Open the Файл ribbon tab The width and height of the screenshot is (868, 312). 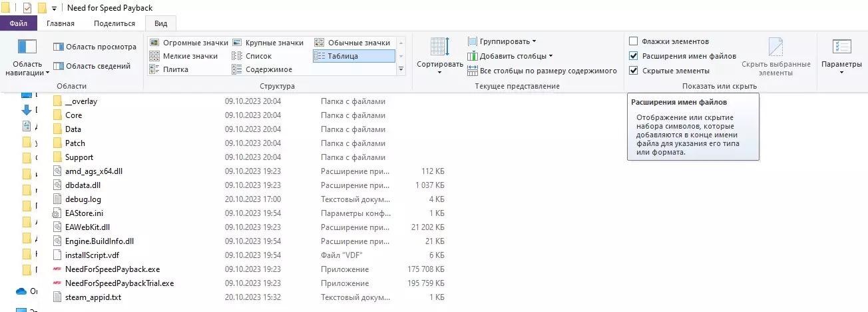[x=18, y=23]
